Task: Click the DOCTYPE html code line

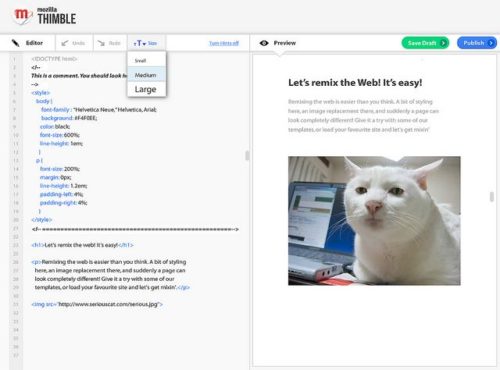Action: [54, 59]
